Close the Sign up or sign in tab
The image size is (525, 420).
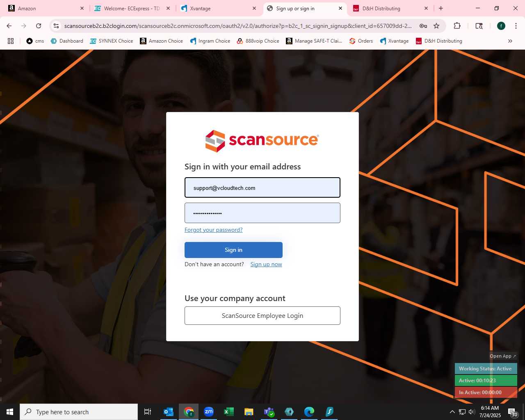coord(340,8)
